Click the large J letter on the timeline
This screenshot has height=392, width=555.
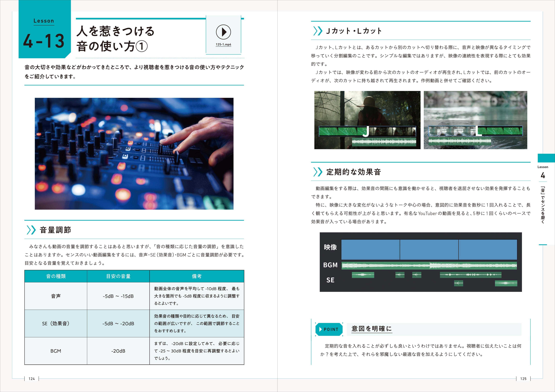(366, 132)
